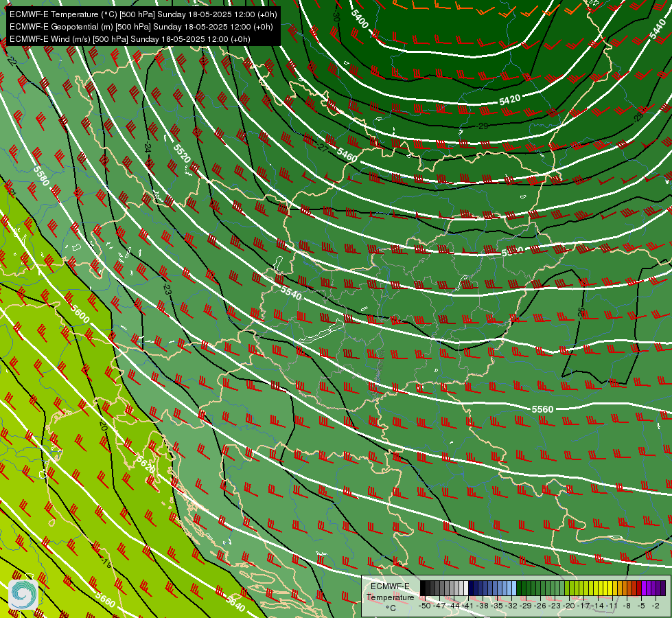The height and width of the screenshot is (618, 672).
Task: Select the Geopotential (m) [500 hPa] header line
Action: coord(141,27)
